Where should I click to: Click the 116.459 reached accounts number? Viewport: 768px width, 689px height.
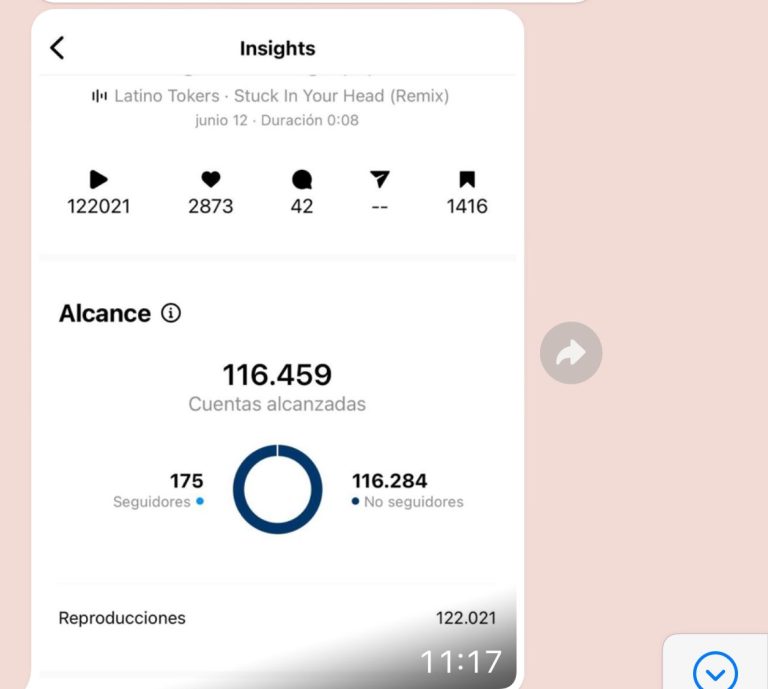[x=277, y=375]
